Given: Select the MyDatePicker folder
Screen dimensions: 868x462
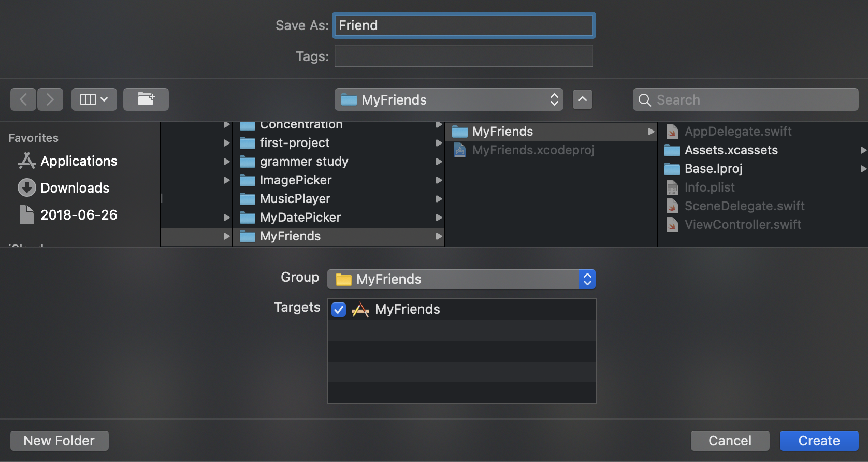Looking at the screenshot, I should pos(339,218).
